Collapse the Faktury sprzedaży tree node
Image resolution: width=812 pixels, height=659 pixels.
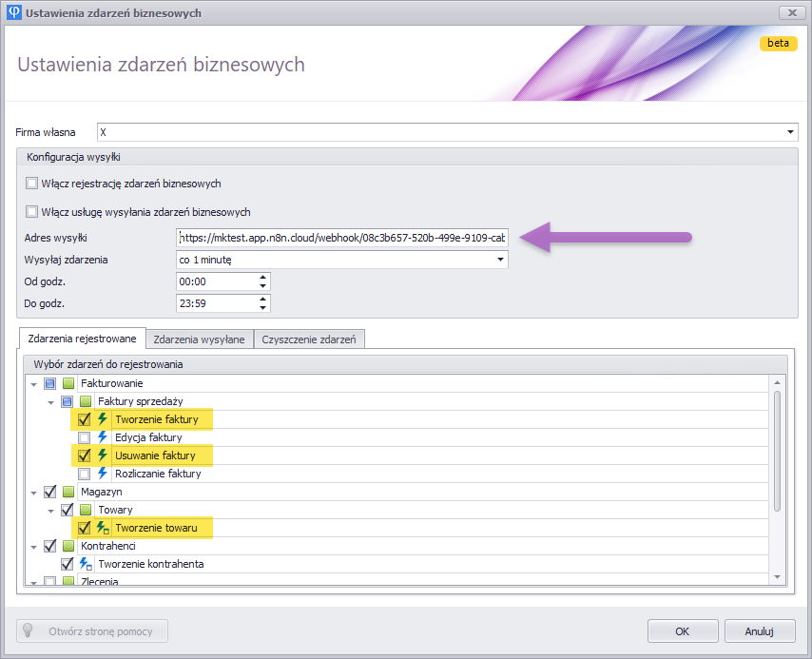51,401
